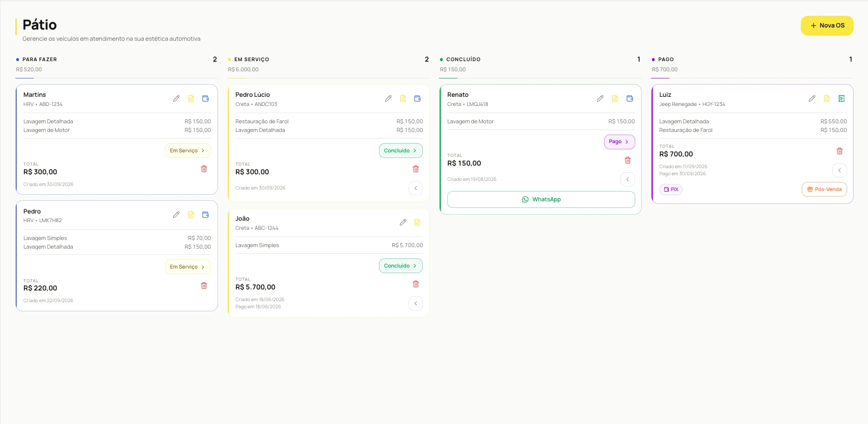Click the PIX payment badge on Luiz card
868x424 pixels.
coord(671,190)
